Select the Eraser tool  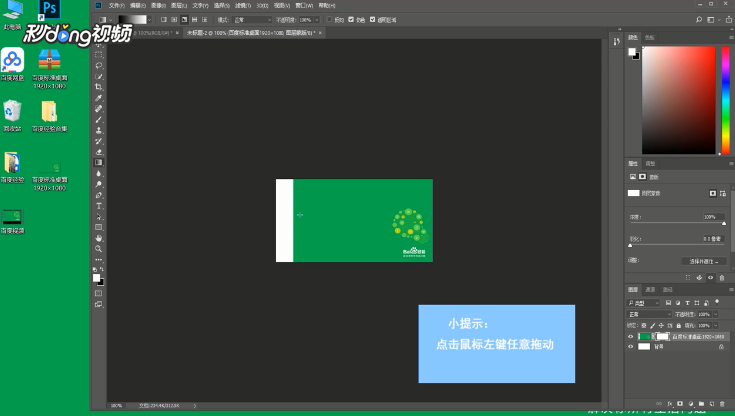pyautogui.click(x=98, y=152)
